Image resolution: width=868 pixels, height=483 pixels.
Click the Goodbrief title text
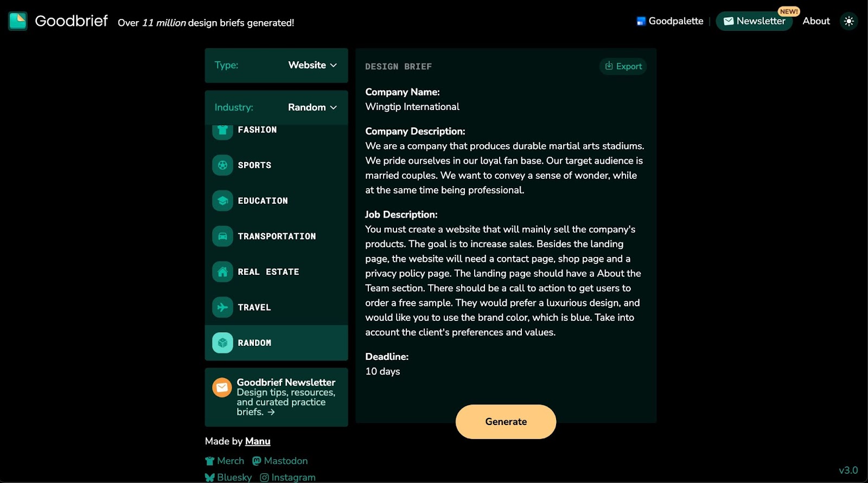click(x=71, y=21)
